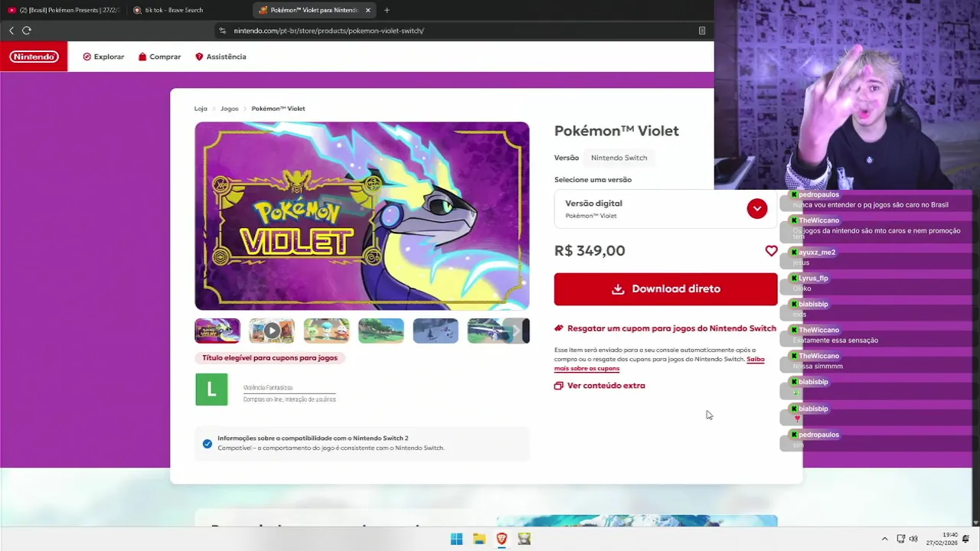Viewport: 980px width, 551px height.
Task: Close the Pokémon Violet browser tab
Action: point(368,10)
